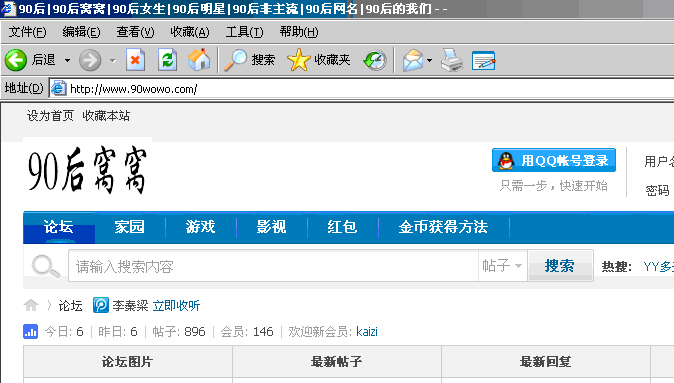Click the 帖子: 896 statistic
Viewport: 674px width, 383px height.
click(179, 331)
